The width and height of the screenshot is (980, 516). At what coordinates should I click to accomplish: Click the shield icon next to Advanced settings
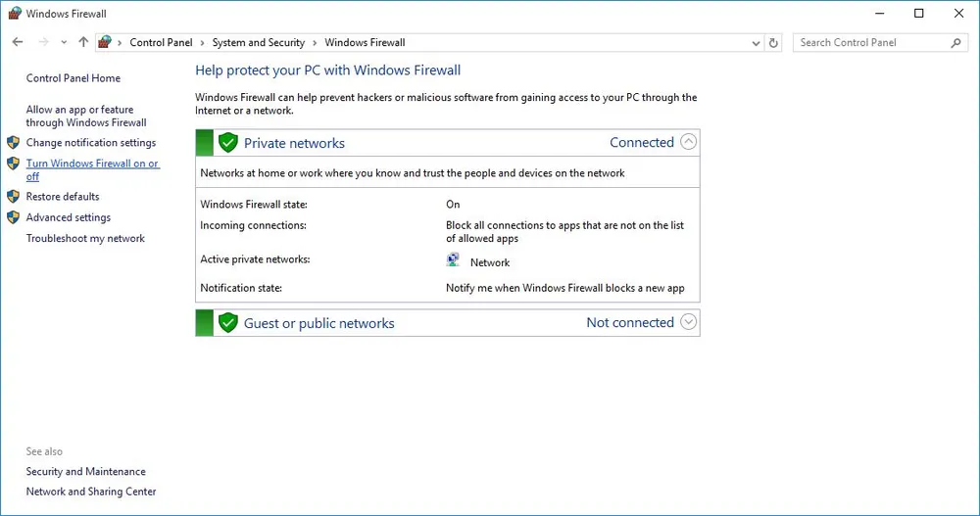[13, 217]
